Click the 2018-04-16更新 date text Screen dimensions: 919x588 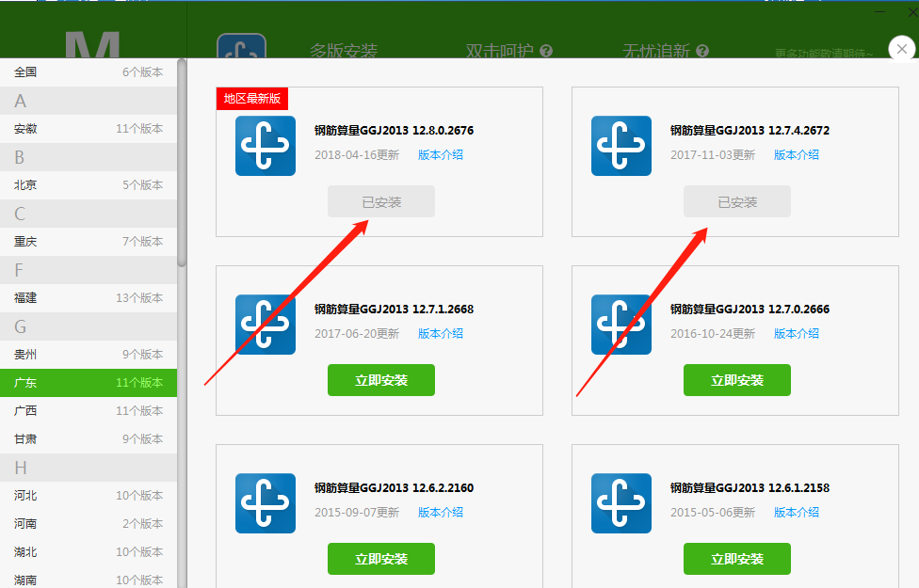pos(357,154)
